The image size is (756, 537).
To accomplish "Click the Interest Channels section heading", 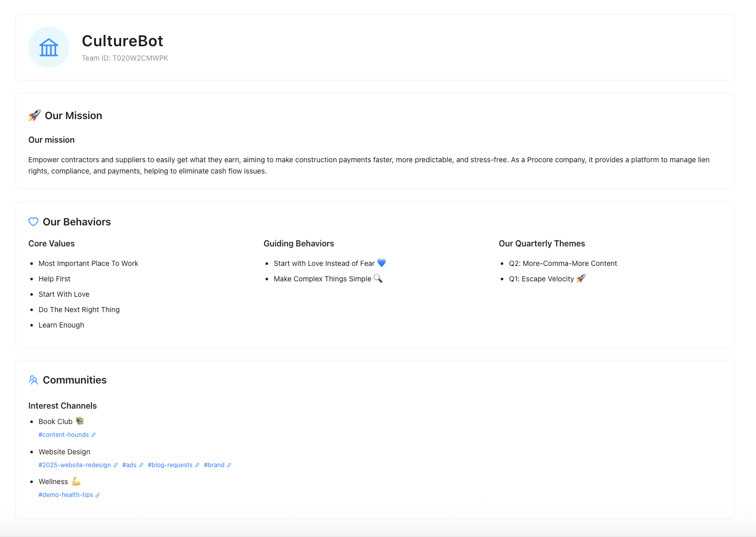I will 63,406.
